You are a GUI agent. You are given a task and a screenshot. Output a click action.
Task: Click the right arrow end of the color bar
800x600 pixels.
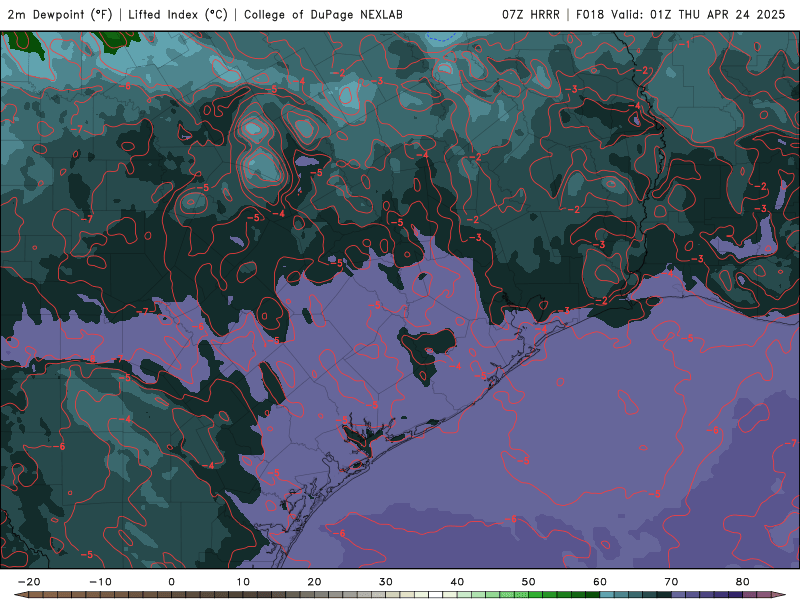(779, 595)
